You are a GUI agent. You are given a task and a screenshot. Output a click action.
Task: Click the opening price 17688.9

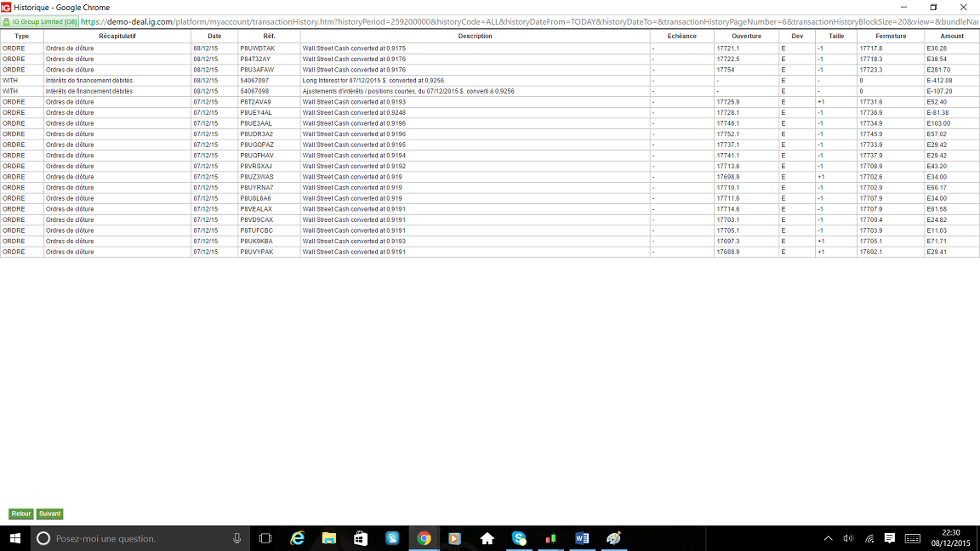728,252
